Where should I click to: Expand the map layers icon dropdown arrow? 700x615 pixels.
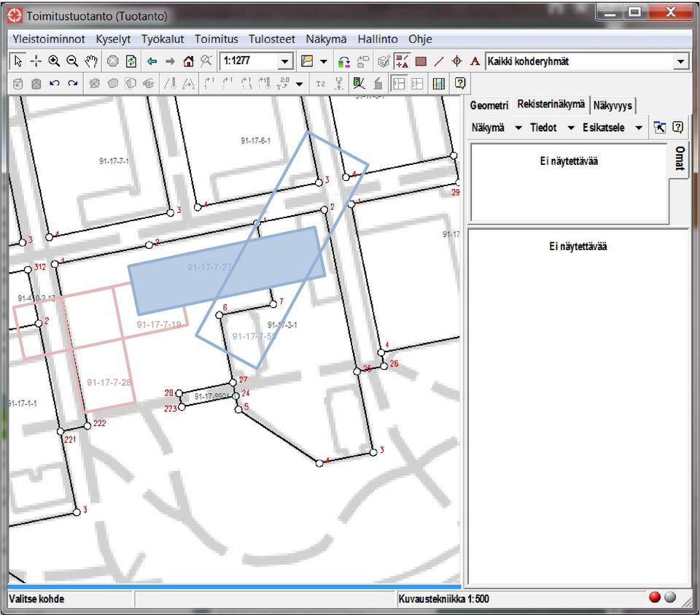[x=324, y=61]
